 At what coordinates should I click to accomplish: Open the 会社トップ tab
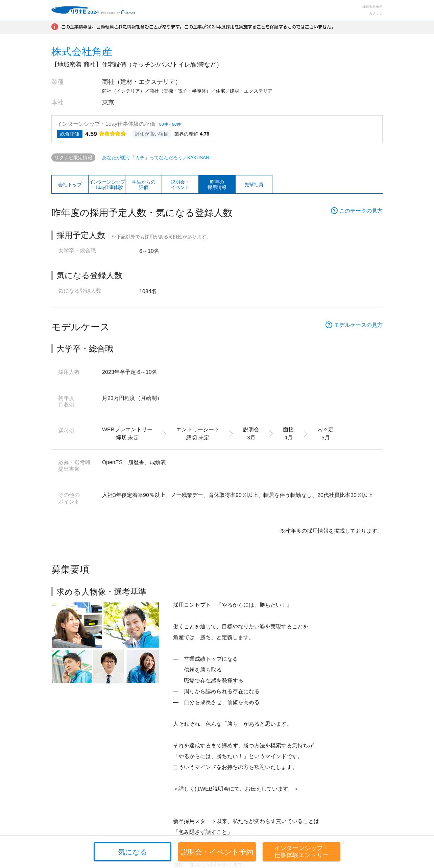(x=70, y=185)
